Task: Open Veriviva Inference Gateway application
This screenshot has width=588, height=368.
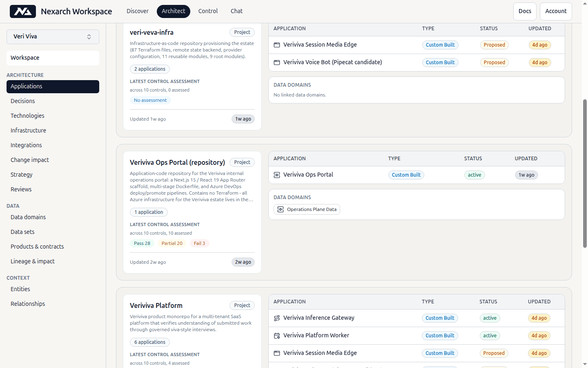Action: pyautogui.click(x=416, y=318)
